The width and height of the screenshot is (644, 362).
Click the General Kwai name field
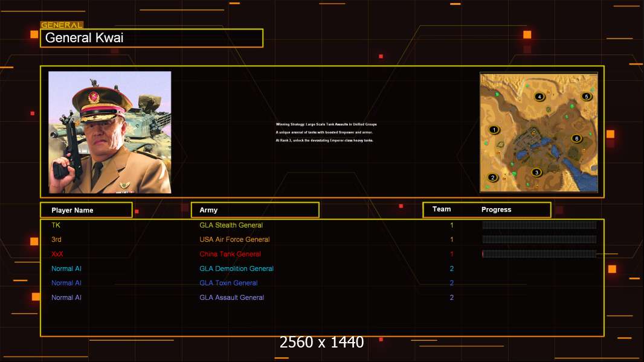(x=151, y=38)
